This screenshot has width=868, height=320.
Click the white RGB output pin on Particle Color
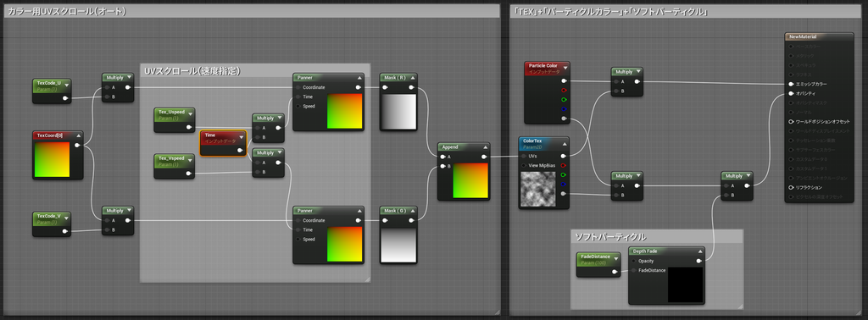point(564,80)
